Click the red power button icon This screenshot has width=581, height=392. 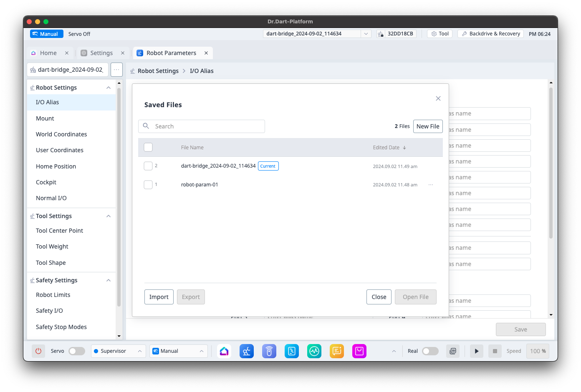pos(38,351)
